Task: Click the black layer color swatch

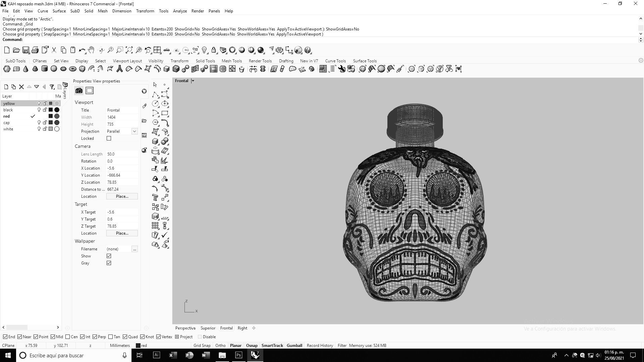Action: pos(51,110)
